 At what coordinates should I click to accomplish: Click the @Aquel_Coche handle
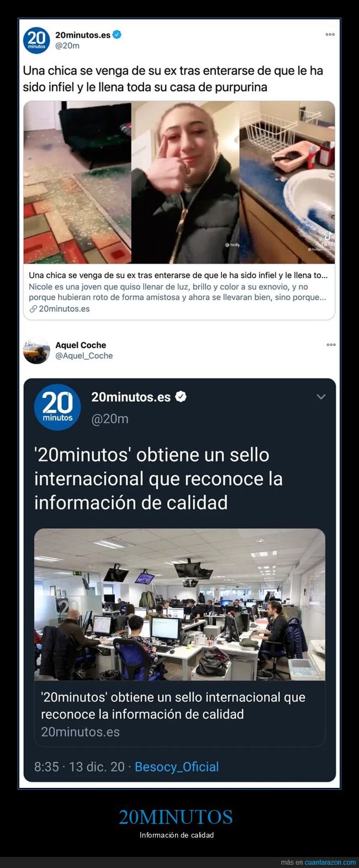pyautogui.click(x=84, y=356)
